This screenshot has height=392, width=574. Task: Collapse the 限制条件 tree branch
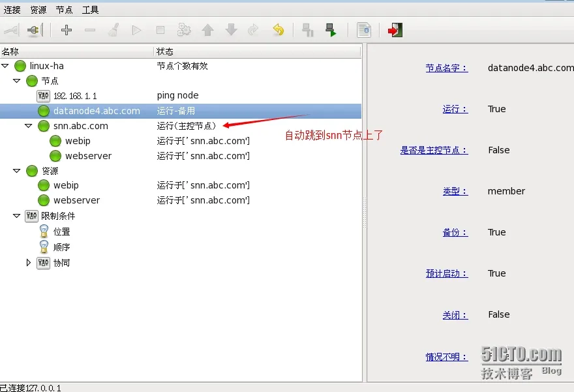[17, 216]
